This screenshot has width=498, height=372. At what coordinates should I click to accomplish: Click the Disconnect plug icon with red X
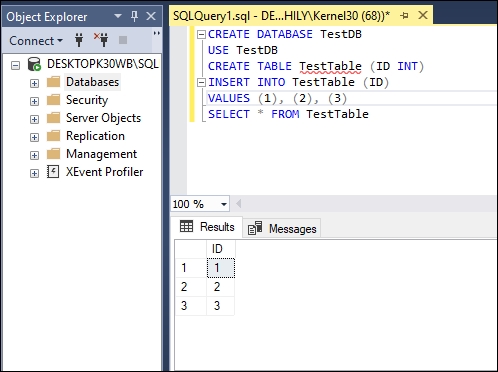point(101,40)
